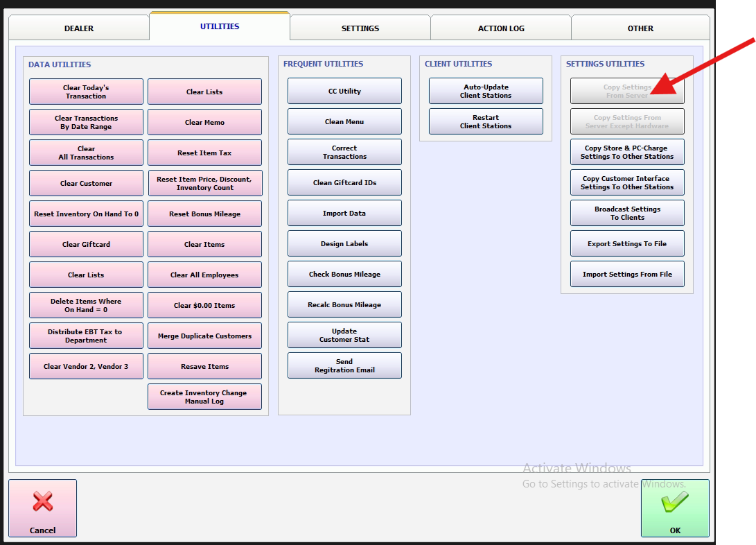Click the Correct Transactions button
This screenshot has height=545, width=756.
coord(344,152)
